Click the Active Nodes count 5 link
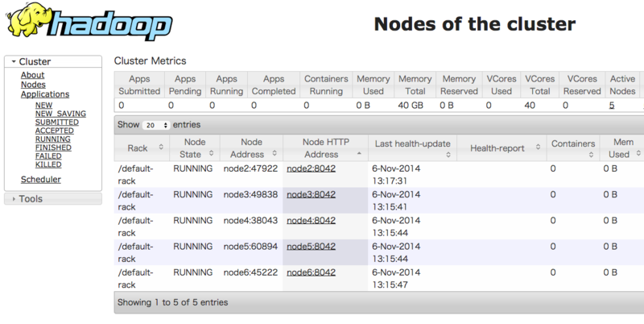Screen dimensions: 644x324 click(x=612, y=106)
